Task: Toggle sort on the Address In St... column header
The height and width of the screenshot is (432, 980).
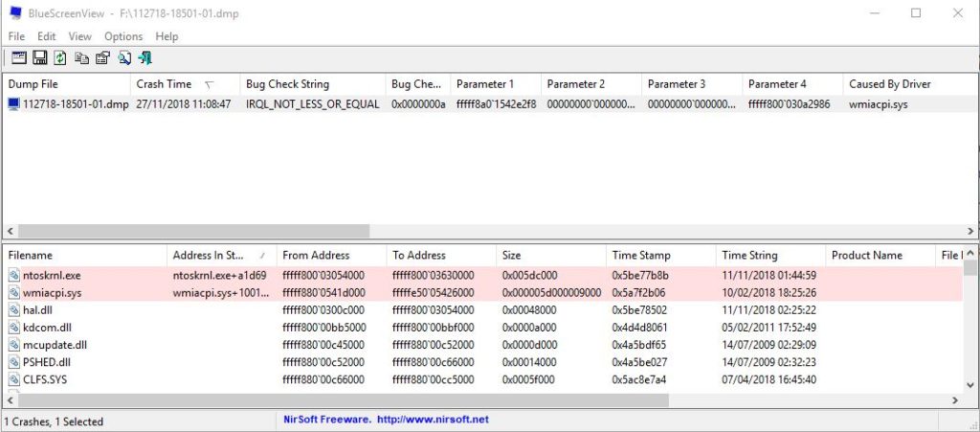Action: [222, 255]
